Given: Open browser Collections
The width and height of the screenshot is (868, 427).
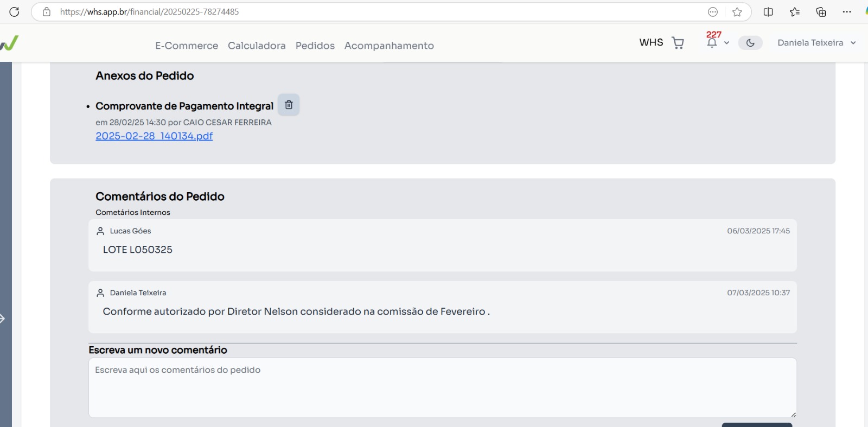Looking at the screenshot, I should (821, 12).
